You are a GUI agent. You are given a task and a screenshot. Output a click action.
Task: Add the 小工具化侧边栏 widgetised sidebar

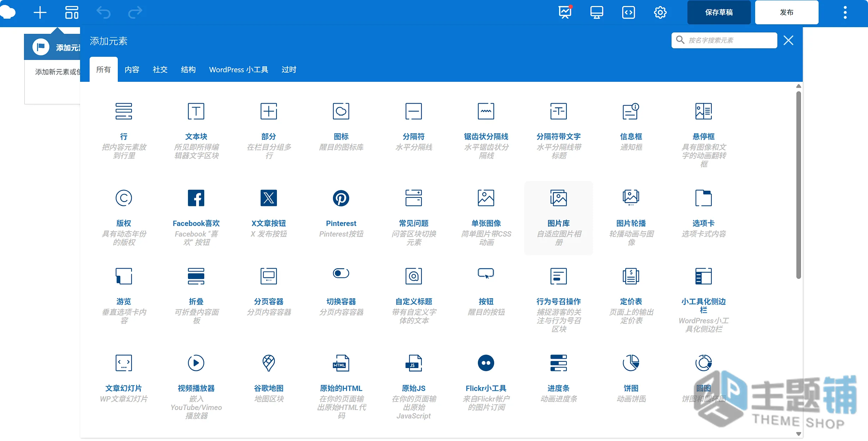[704, 300]
